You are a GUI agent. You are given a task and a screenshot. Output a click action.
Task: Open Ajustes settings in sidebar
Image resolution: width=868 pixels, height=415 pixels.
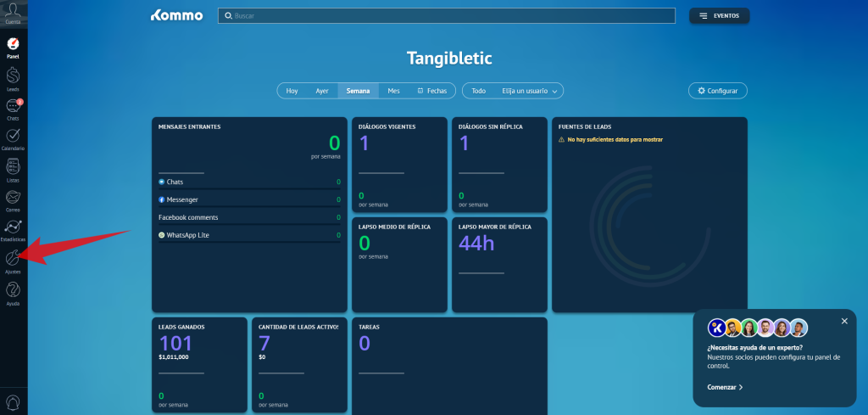[13, 259]
